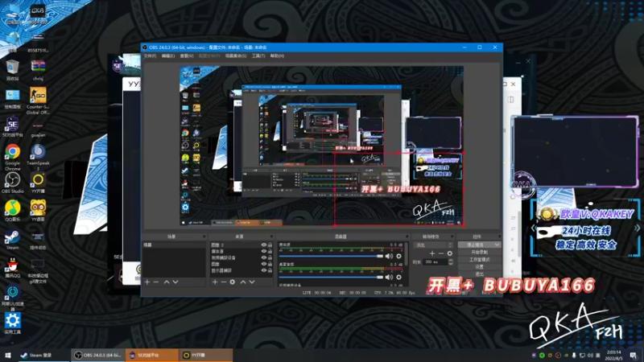Toggle lock for 视频捕获设备 source
644x362 pixels.
point(270,257)
